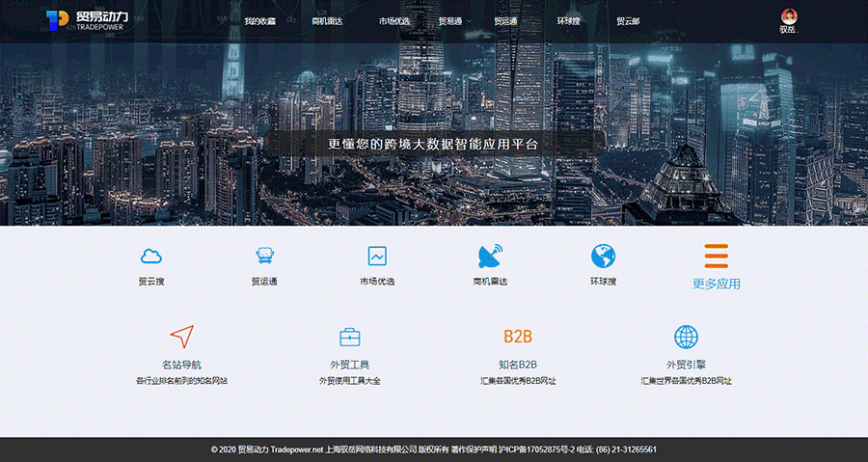Select 贸云邮 in the top navigation
Viewport: 868px width, 462px height.
tap(628, 21)
